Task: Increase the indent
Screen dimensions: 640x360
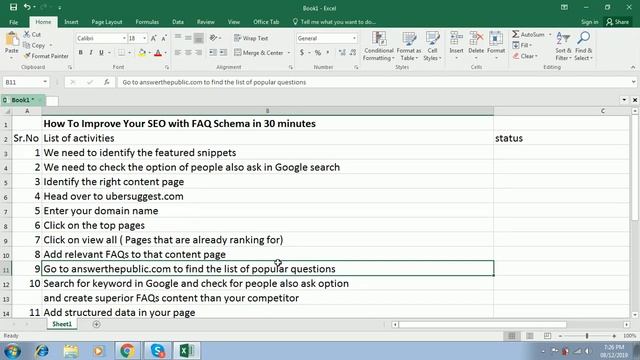Action: click(x=223, y=53)
